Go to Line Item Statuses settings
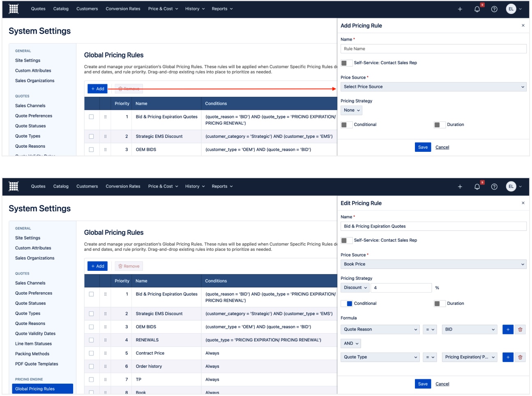The height and width of the screenshot is (396, 532). coord(33,344)
